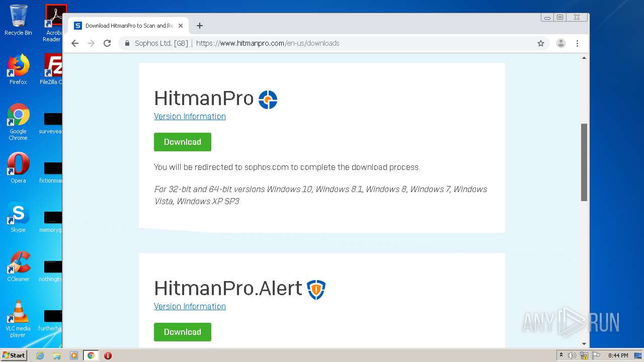The image size is (644, 362).
Task: Go back using the browser back arrow
Action: click(75, 43)
